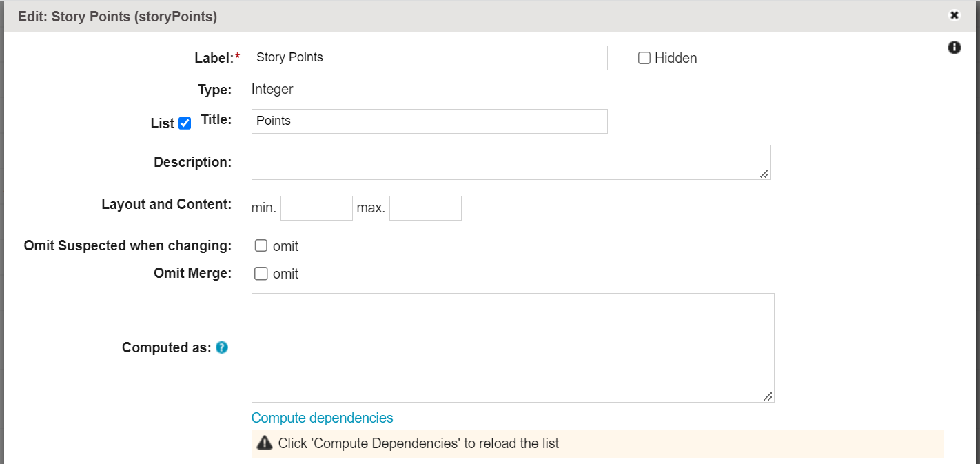Click the Compute dependencies link
This screenshot has height=464, width=980.
(322, 418)
